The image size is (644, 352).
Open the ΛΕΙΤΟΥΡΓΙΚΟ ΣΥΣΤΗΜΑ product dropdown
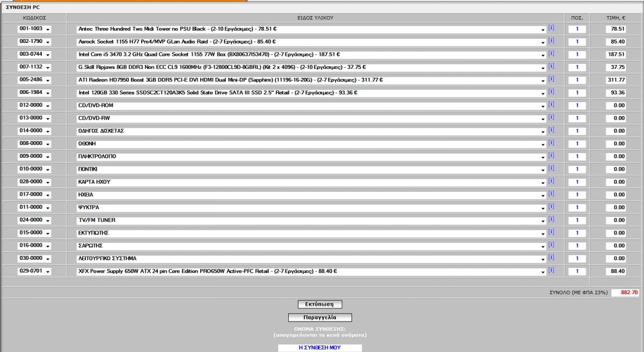click(x=311, y=259)
